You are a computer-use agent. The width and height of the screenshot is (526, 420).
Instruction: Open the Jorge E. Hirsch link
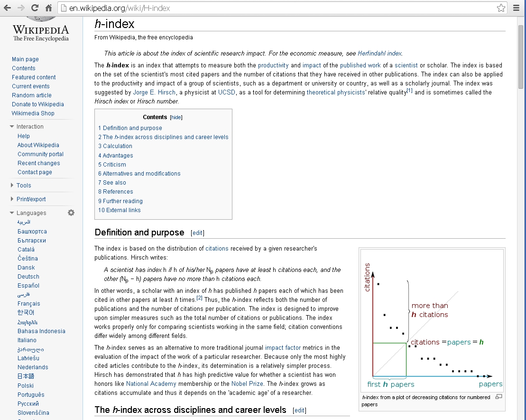pyautogui.click(x=154, y=93)
